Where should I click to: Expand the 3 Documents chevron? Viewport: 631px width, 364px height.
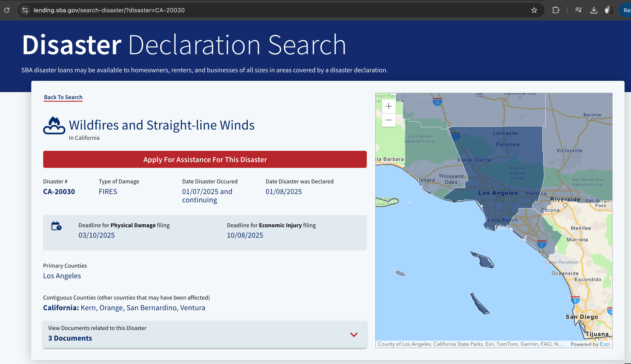coord(354,334)
